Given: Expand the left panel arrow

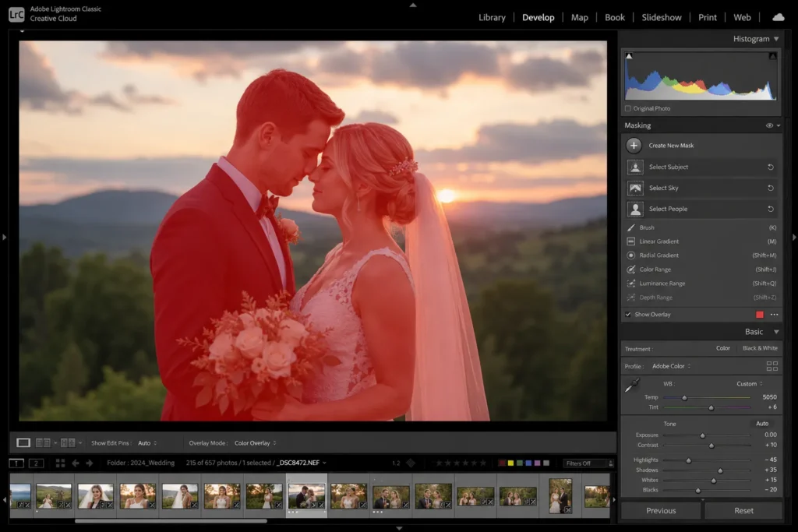Looking at the screenshot, I should pos(4,237).
